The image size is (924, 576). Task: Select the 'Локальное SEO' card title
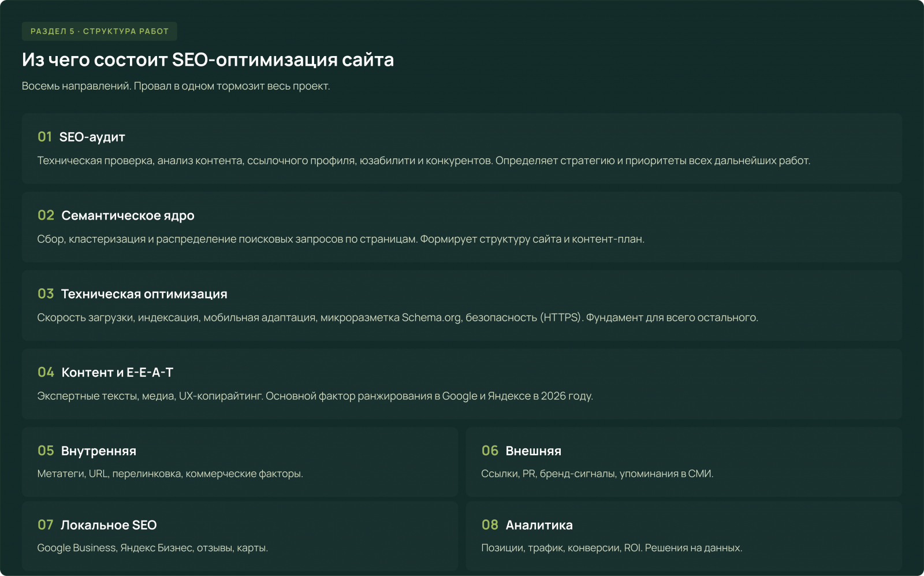[x=109, y=525]
